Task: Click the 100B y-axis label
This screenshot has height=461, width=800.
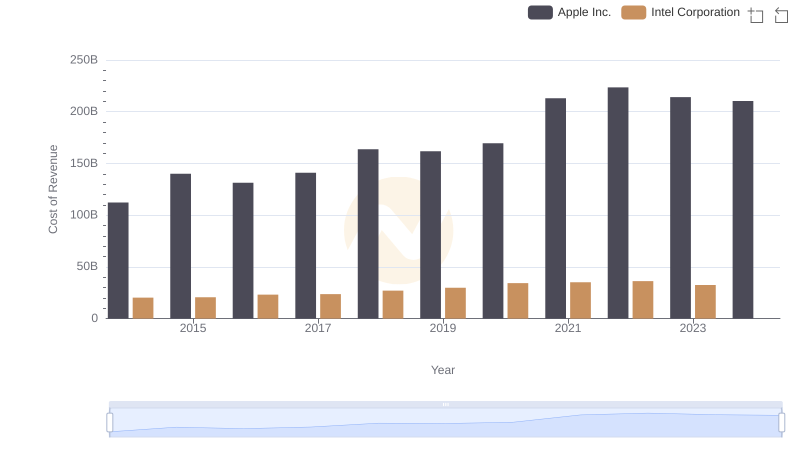Action: (84, 215)
